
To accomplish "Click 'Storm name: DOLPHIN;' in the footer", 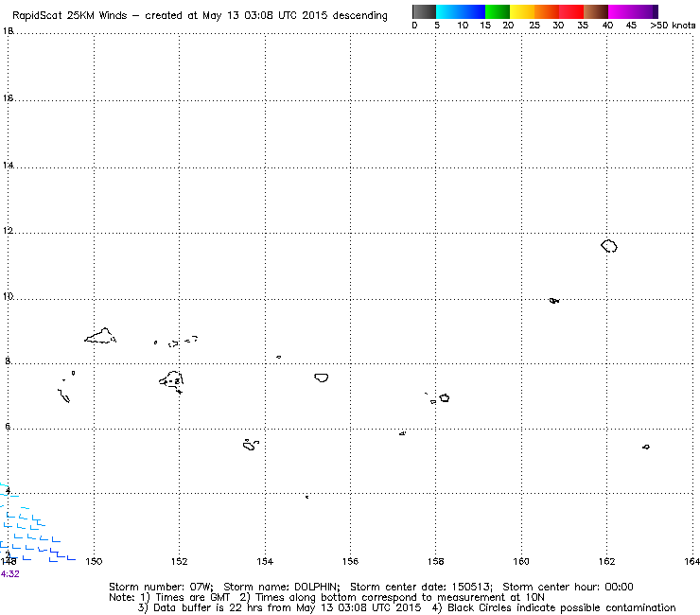I will (x=282, y=587).
